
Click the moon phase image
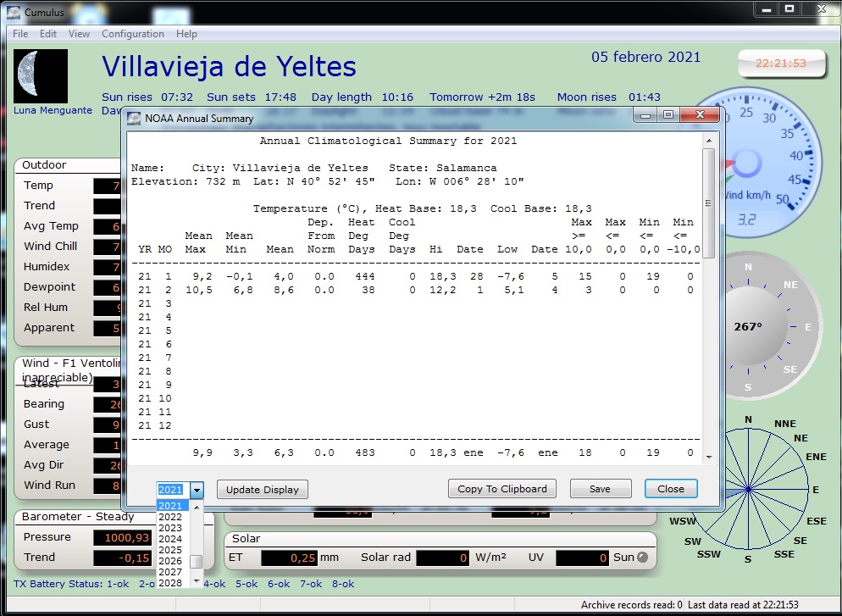point(41,75)
